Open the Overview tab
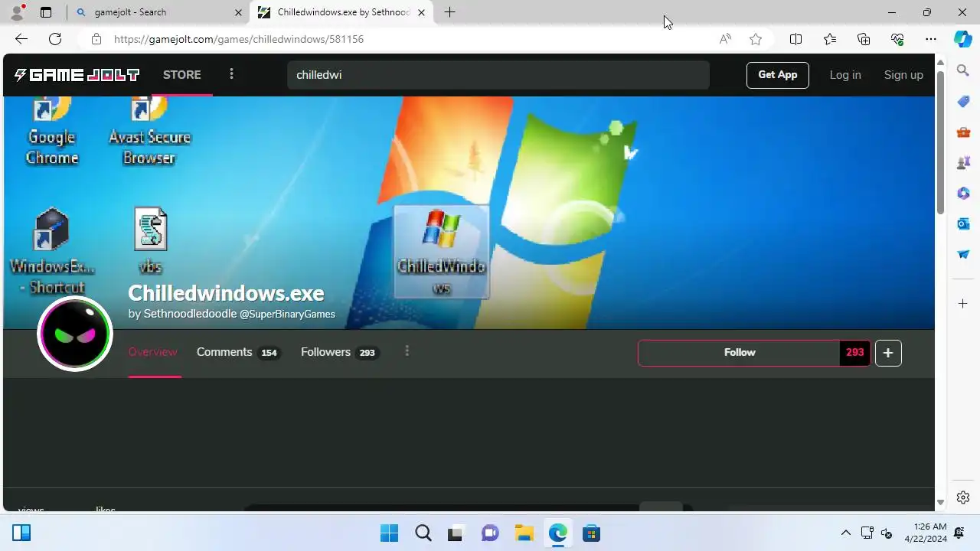The image size is (980, 551). tap(152, 352)
